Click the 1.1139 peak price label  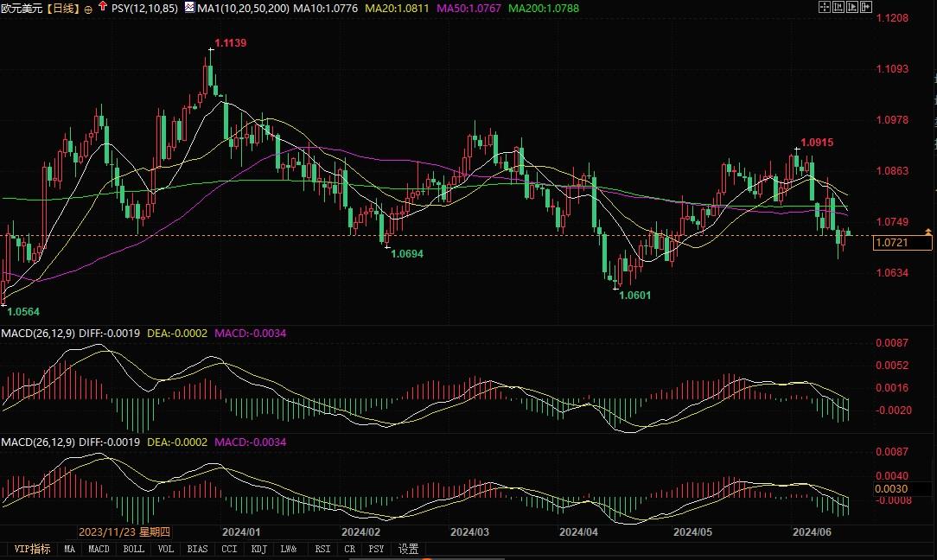229,41
